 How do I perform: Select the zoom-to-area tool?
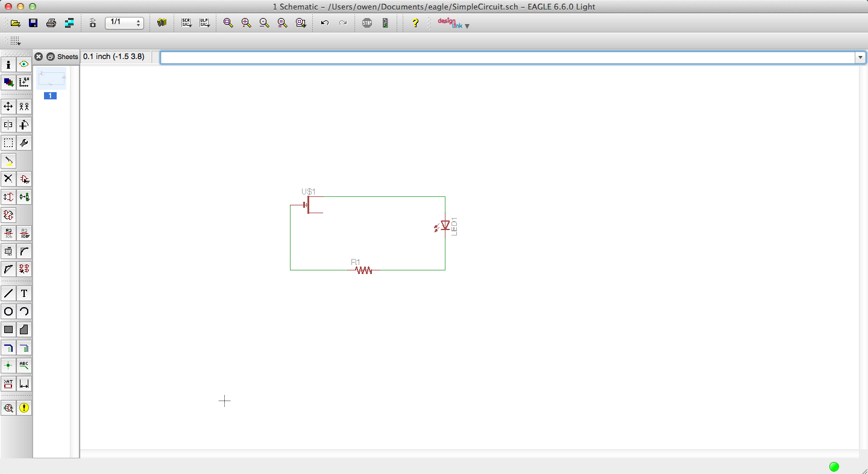300,23
